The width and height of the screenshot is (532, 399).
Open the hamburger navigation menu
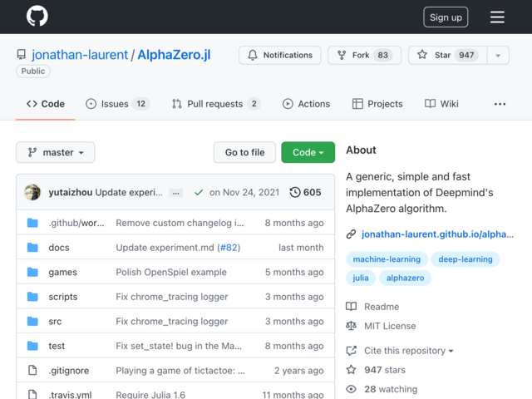pyautogui.click(x=497, y=17)
